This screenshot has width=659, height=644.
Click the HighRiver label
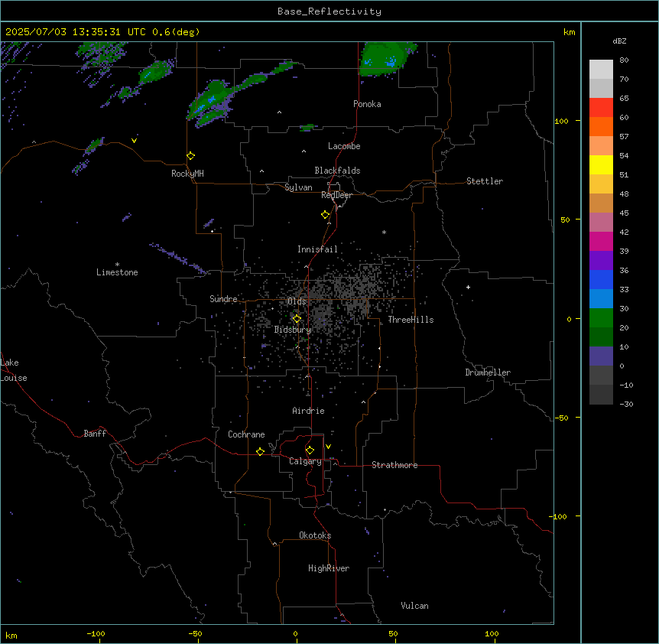click(329, 568)
